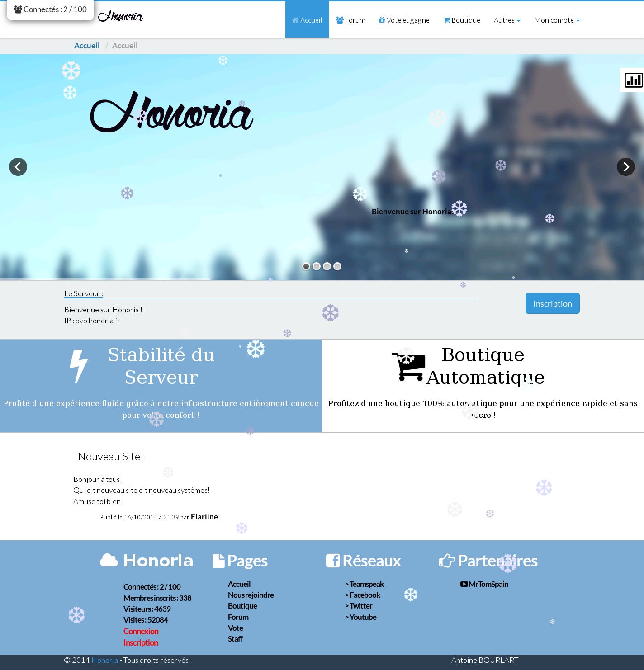Viewport: 644px width, 670px height.
Task: Expand the Mon compte dropdown menu
Action: tap(557, 20)
